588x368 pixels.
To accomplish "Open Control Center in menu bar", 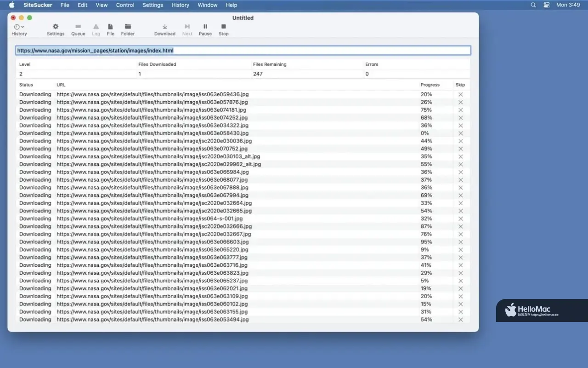I will tap(547, 5).
